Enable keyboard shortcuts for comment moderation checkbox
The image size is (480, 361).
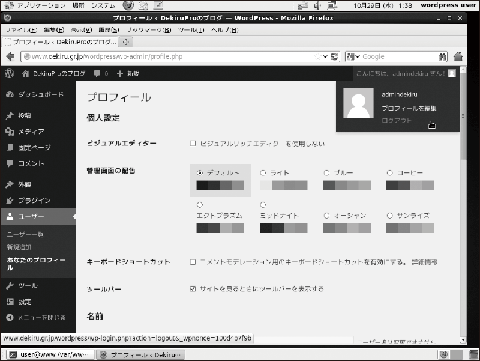(x=193, y=262)
